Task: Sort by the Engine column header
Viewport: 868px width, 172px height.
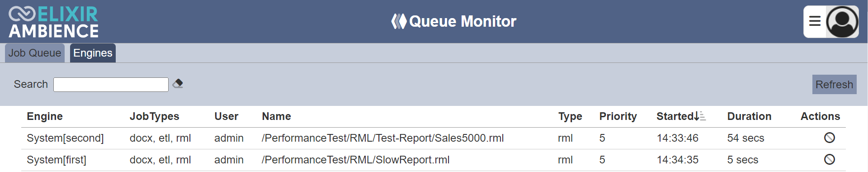Action: 45,116
